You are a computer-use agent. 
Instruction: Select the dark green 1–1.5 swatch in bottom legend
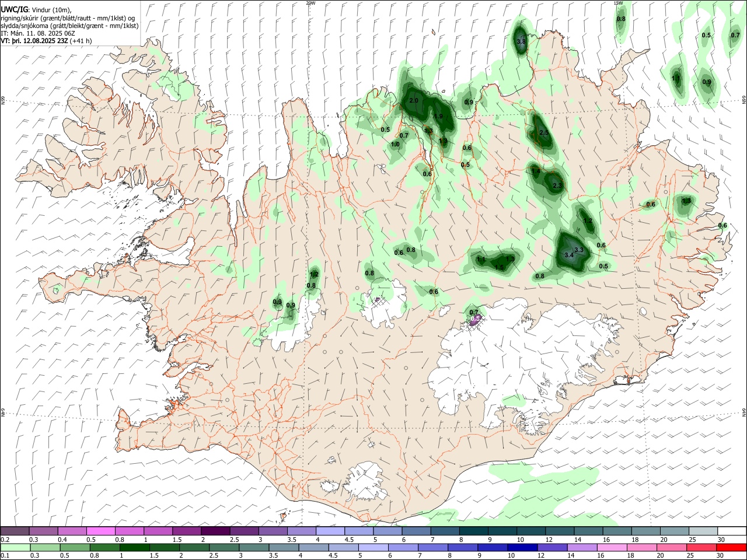(135, 548)
